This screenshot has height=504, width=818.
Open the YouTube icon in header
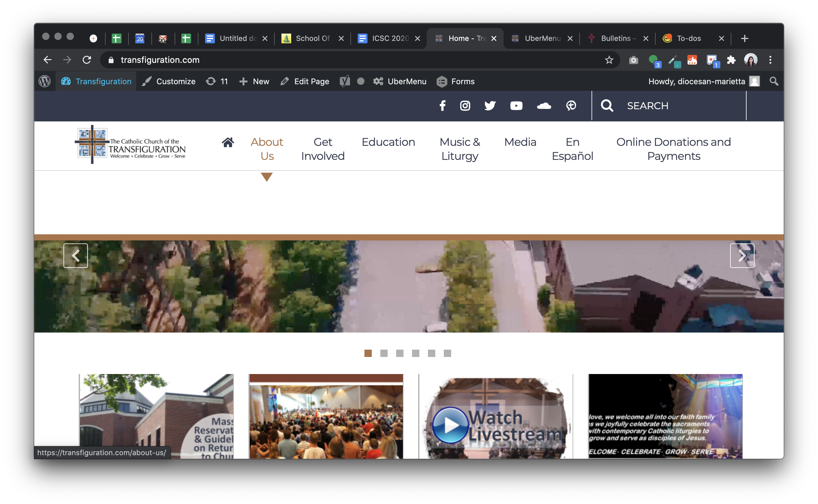(516, 106)
